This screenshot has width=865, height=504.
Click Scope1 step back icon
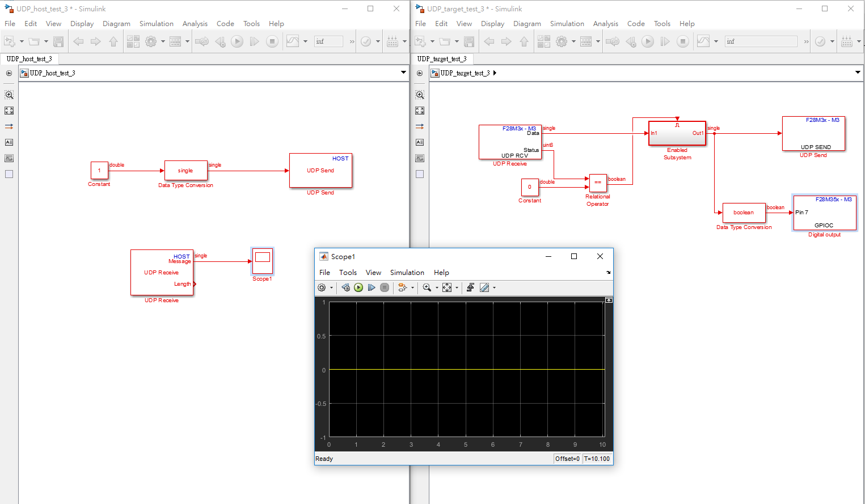(345, 287)
